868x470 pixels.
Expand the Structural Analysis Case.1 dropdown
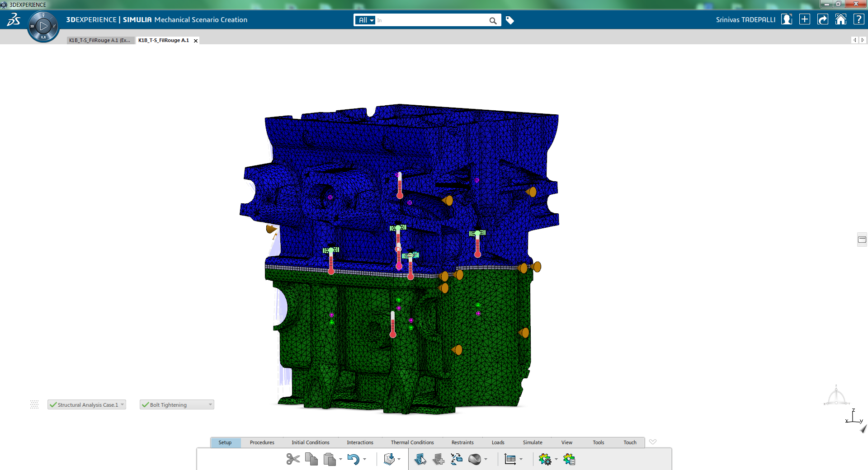[x=123, y=404]
